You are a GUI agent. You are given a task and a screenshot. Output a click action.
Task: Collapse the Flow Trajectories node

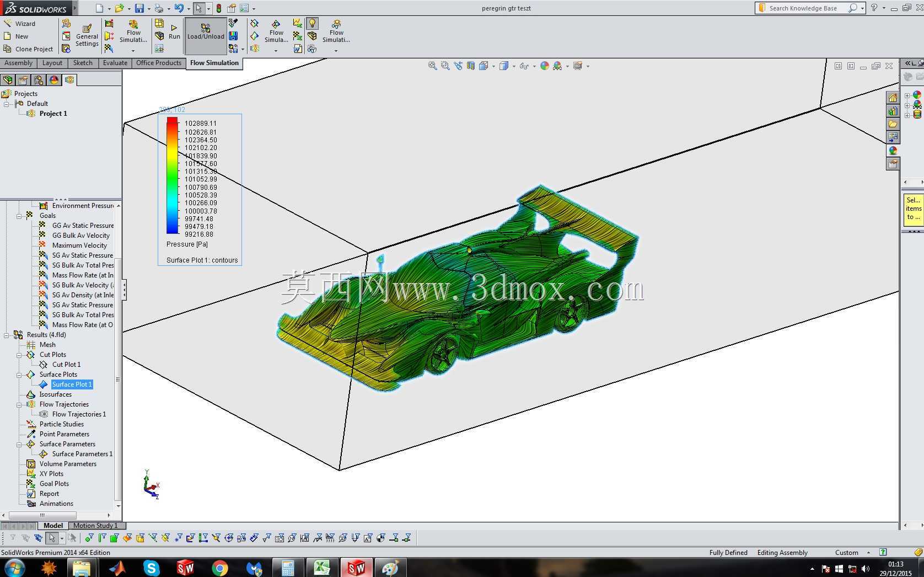[x=19, y=404]
